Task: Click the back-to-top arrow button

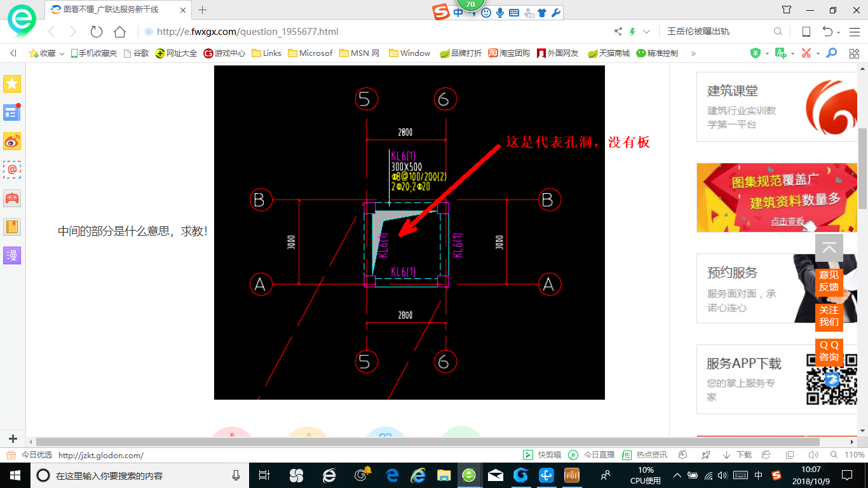Action: click(829, 248)
